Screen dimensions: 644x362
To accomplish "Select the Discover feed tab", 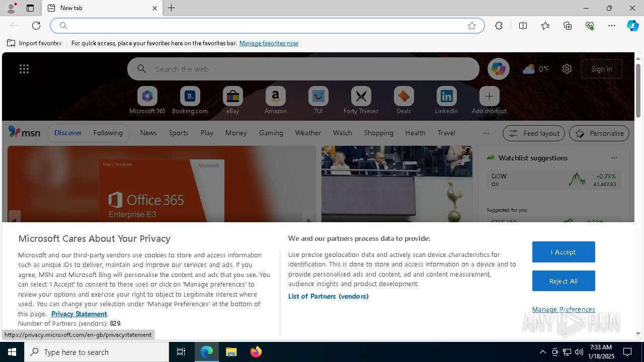I will 68,133.
